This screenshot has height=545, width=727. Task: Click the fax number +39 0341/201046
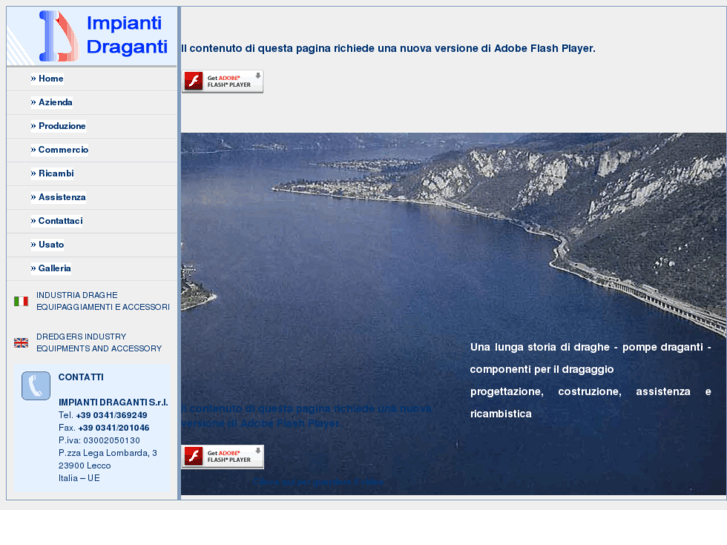pos(114,428)
